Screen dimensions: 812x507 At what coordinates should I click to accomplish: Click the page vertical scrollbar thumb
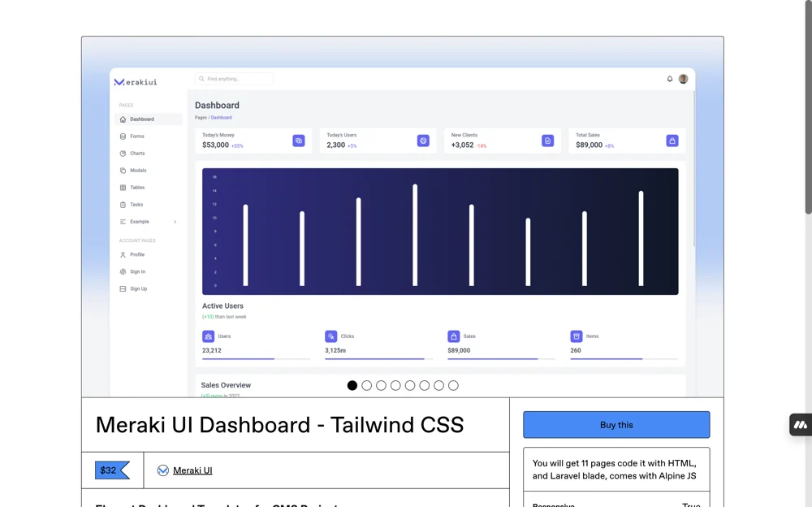(x=809, y=106)
